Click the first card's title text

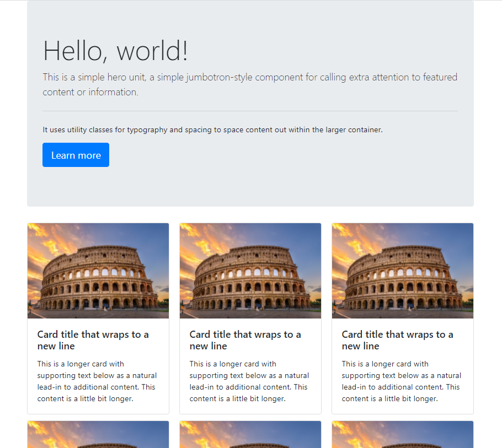point(93,340)
